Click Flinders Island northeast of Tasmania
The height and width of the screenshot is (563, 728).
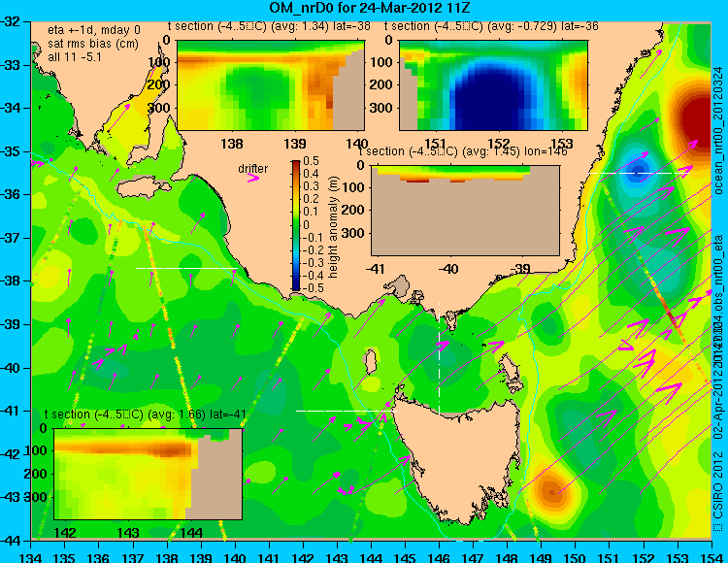510,367
